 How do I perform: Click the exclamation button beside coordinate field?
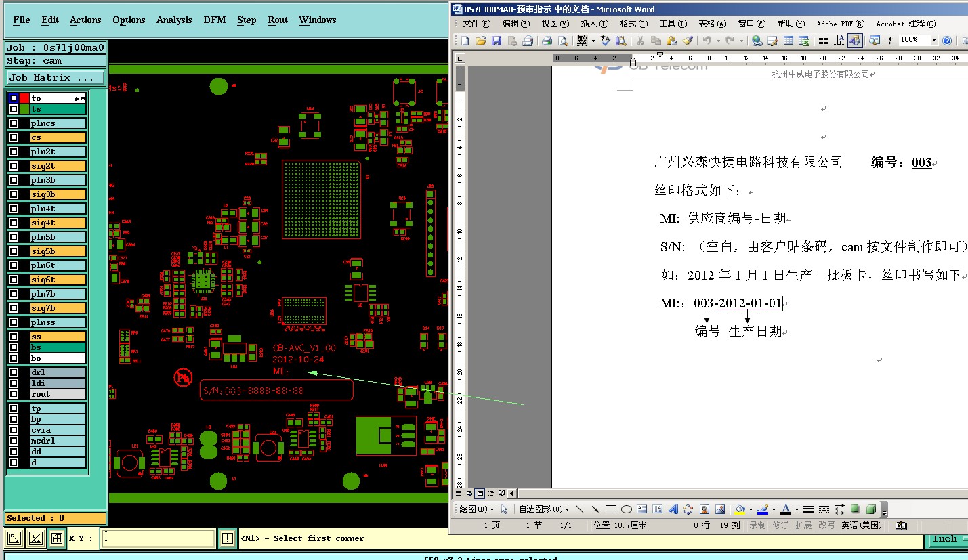coord(227,538)
